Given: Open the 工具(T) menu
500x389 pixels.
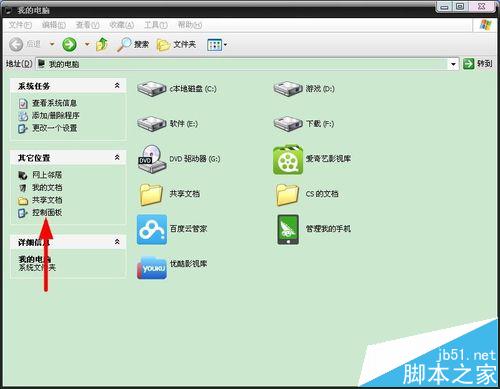Looking at the screenshot, I should coord(156,25).
